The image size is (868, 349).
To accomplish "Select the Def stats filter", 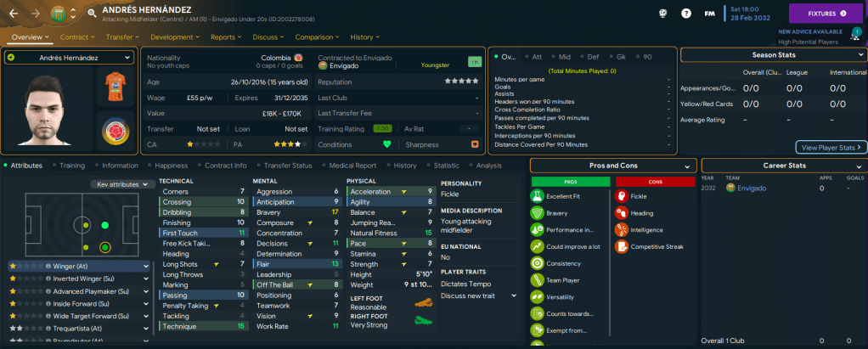I will [x=591, y=57].
